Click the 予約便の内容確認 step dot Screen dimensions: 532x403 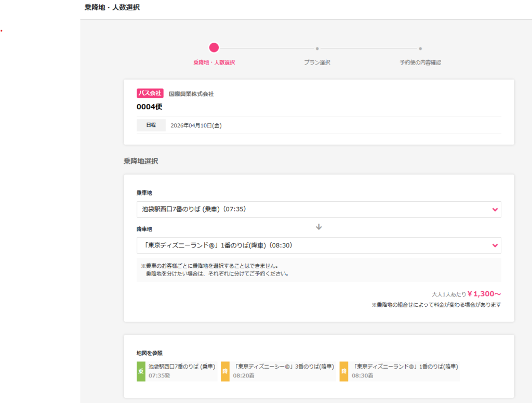[x=420, y=48]
